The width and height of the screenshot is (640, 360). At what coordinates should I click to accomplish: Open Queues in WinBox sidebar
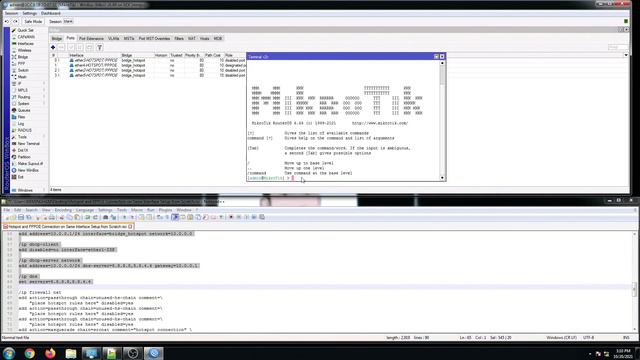tap(24, 110)
